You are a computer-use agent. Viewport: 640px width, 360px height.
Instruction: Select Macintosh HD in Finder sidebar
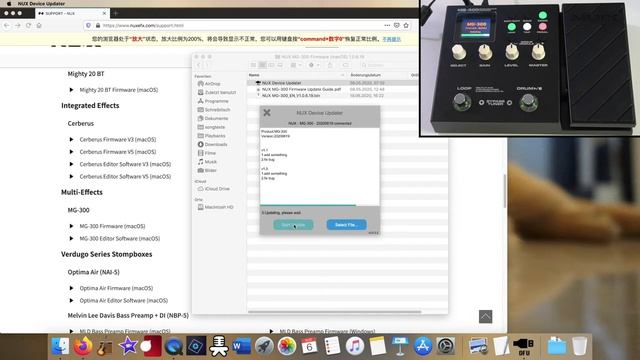[216, 207]
